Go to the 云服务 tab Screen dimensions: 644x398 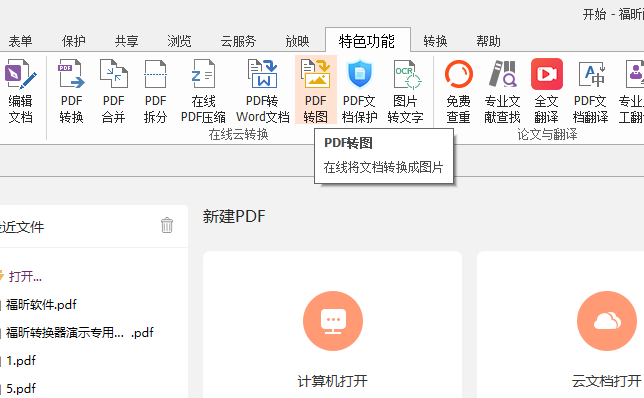point(238,41)
